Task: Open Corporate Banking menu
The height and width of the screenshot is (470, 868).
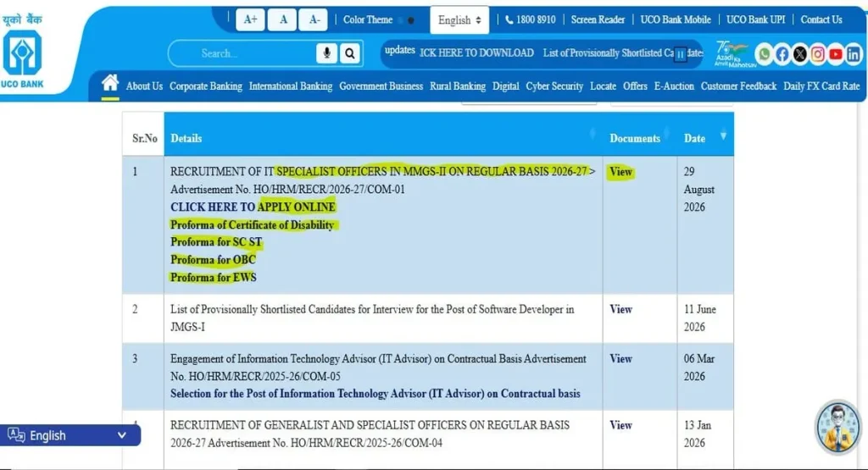Action: 206,86
